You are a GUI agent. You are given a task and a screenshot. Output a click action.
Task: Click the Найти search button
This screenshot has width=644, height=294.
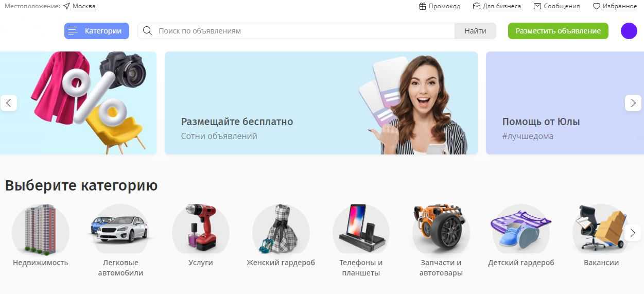(475, 31)
